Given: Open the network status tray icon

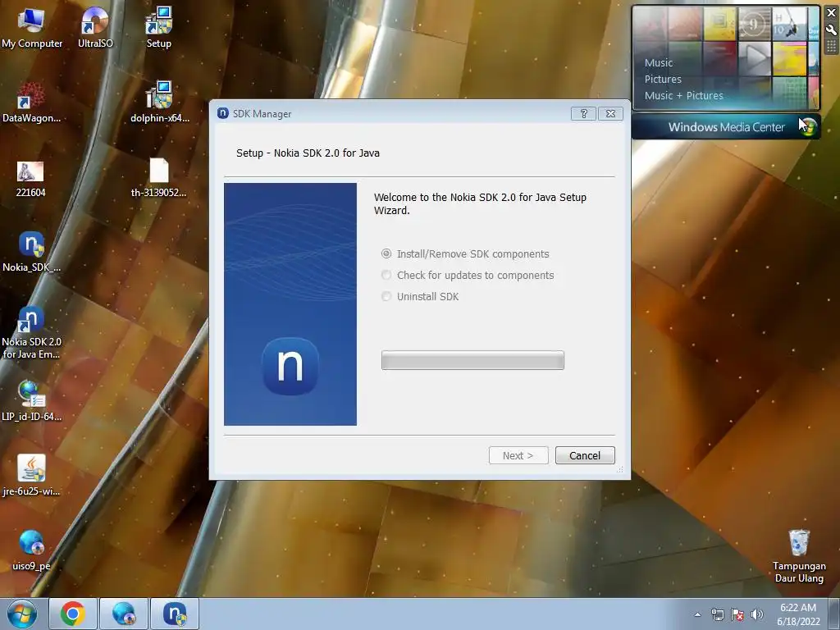Looking at the screenshot, I should (717, 615).
